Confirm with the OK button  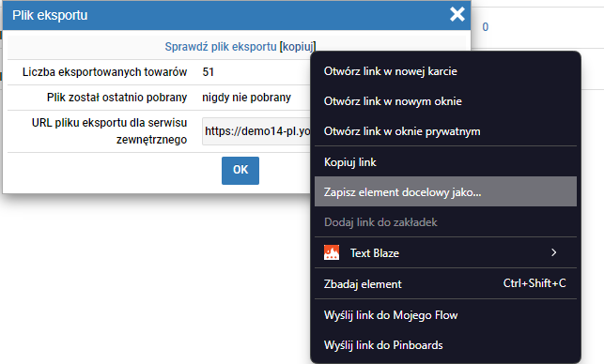pyautogui.click(x=240, y=170)
